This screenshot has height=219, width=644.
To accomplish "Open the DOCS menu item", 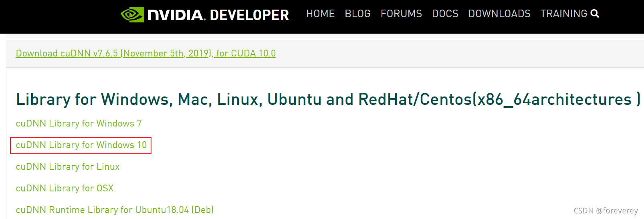I will coord(445,14).
